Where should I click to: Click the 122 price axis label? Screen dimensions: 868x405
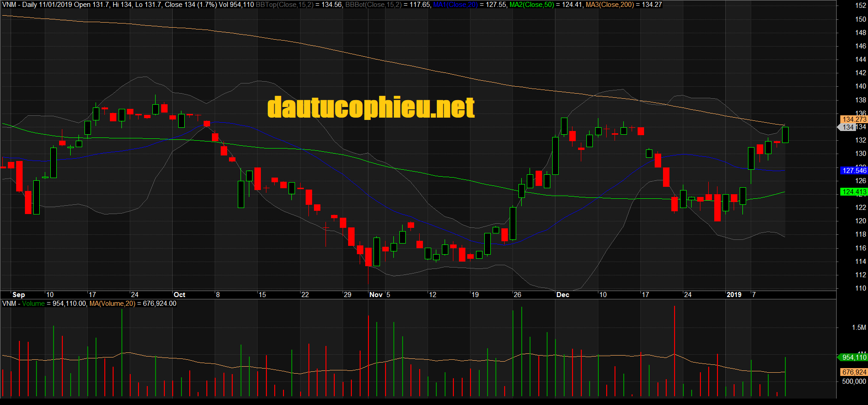coord(861,208)
